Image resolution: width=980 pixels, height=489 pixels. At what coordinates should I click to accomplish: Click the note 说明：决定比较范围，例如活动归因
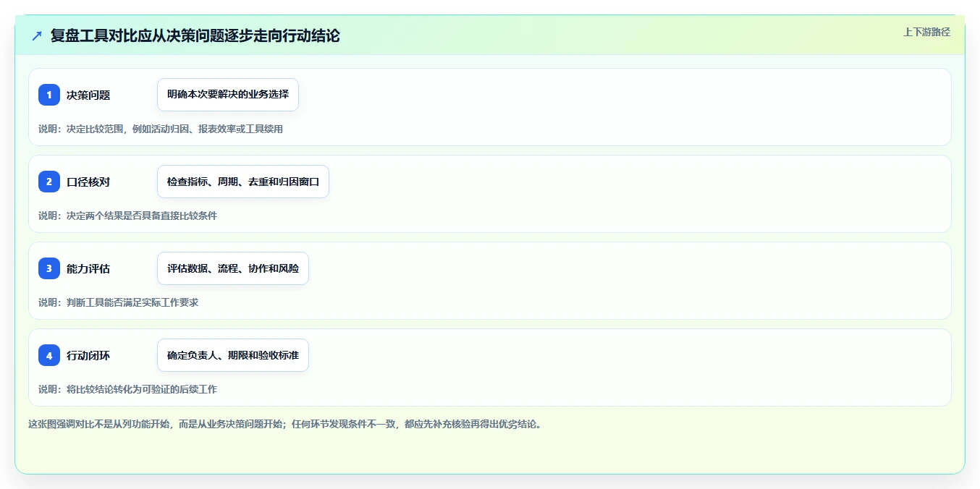tap(161, 129)
